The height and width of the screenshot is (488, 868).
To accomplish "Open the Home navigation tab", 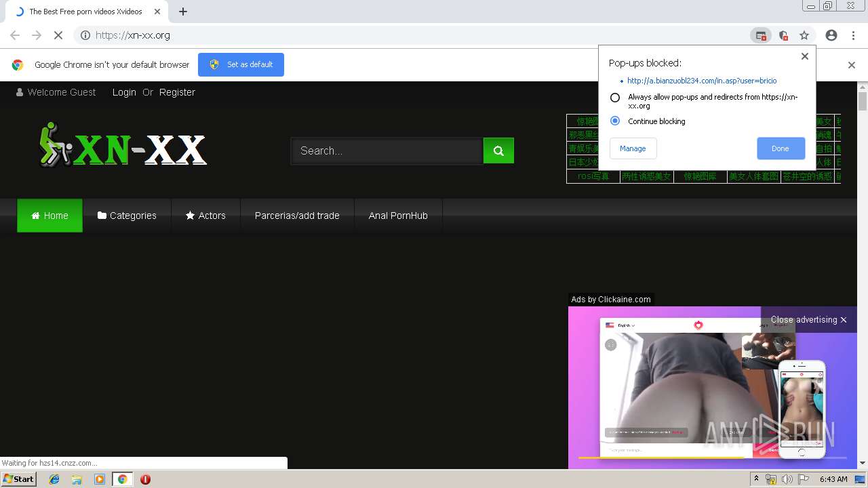I will click(50, 216).
